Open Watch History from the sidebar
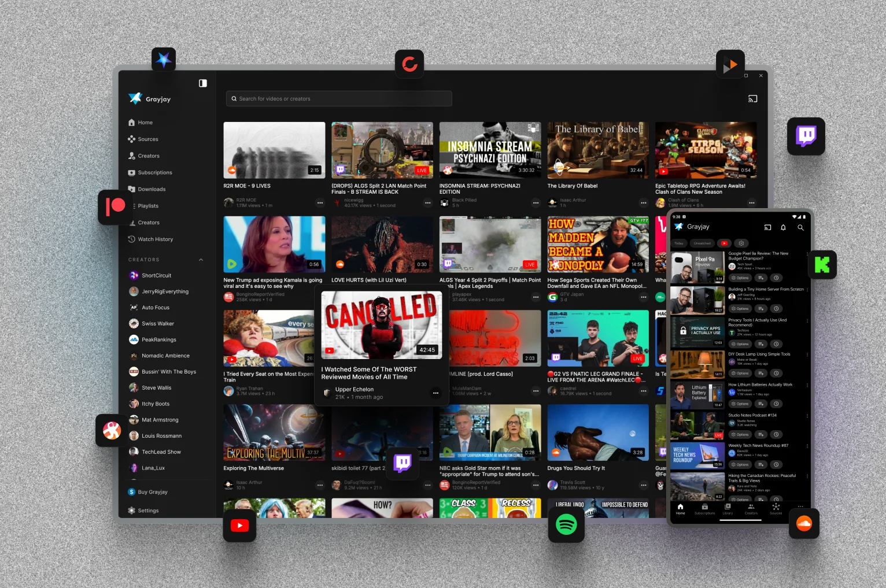Screen dimensions: 886x588 [x=155, y=239]
